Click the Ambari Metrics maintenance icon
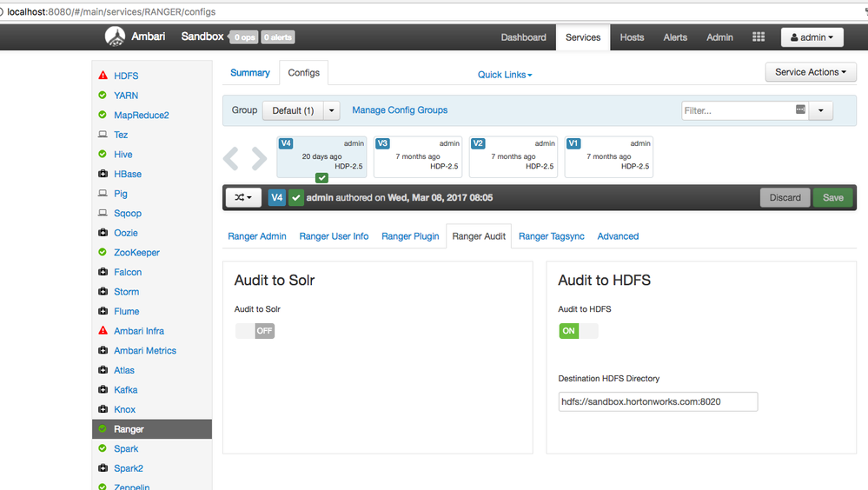 point(103,350)
